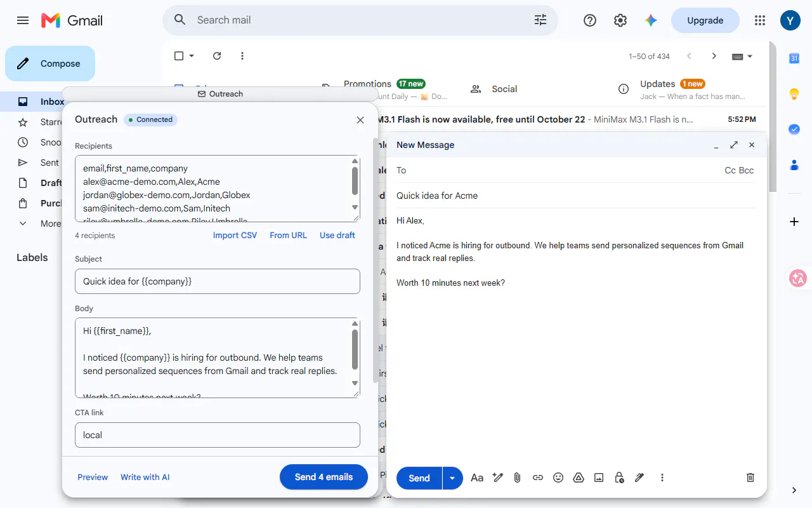Toggle the select all checkbox
The width and height of the screenshot is (812, 508).
coord(179,56)
